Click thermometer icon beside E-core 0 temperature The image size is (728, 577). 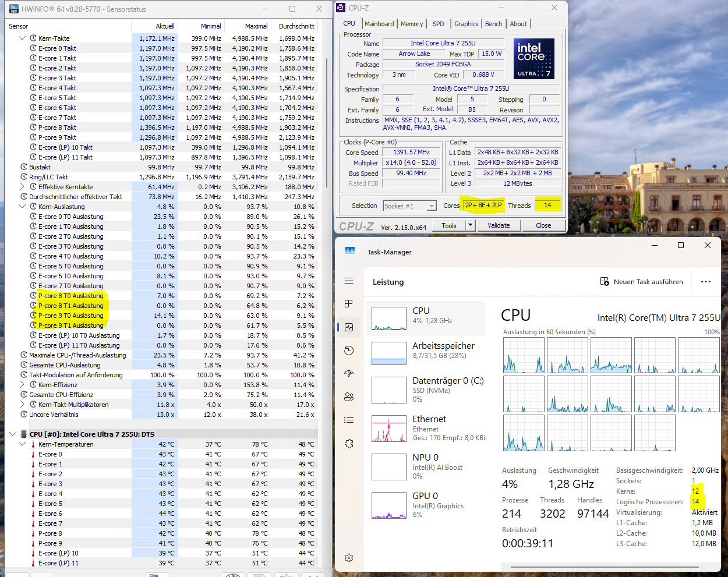33,454
